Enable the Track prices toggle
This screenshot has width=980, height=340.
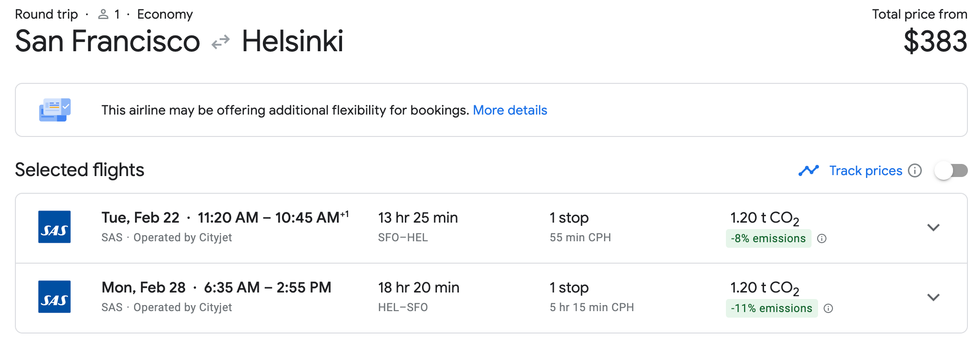(951, 171)
